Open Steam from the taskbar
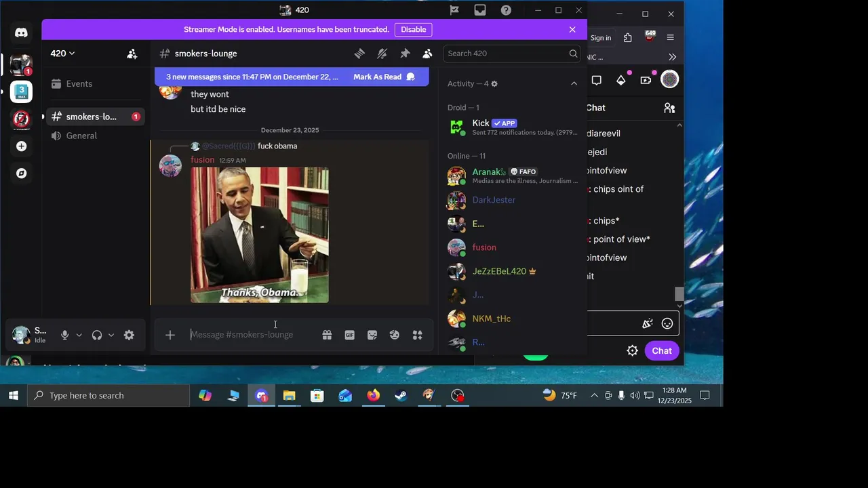 click(x=401, y=395)
